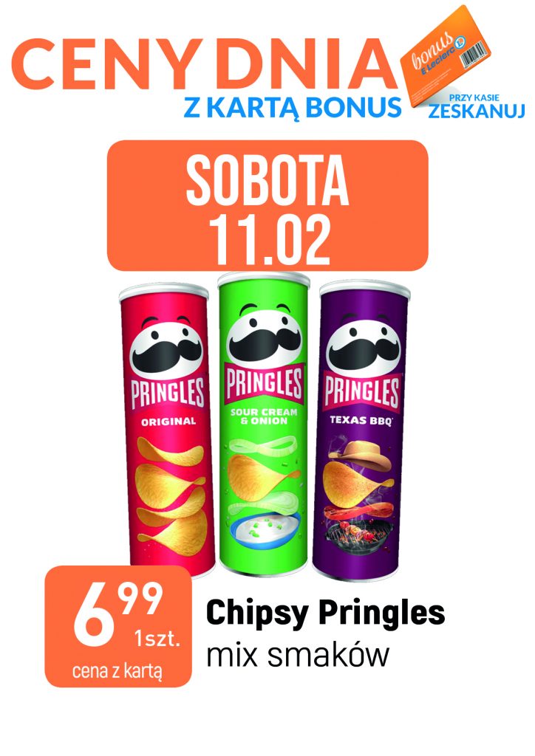Click the mix smaków description text
This screenshot has width=535, height=756.
298,656
